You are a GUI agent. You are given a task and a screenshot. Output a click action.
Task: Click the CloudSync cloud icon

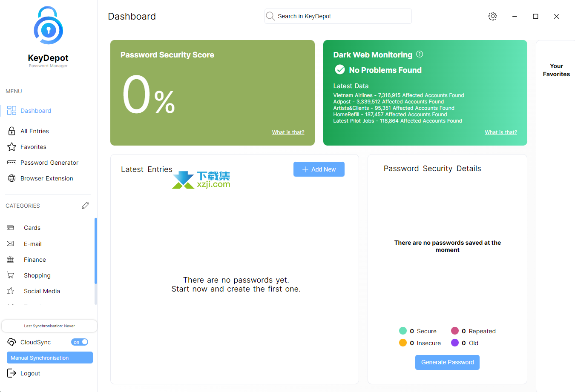pyautogui.click(x=12, y=342)
